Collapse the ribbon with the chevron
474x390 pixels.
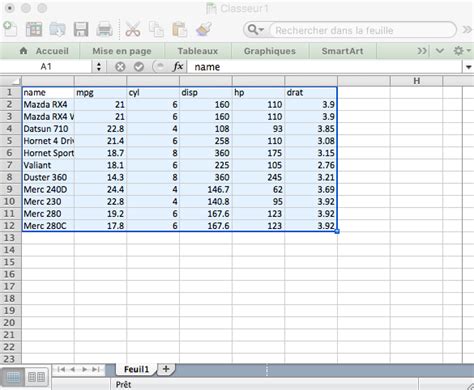(440, 51)
